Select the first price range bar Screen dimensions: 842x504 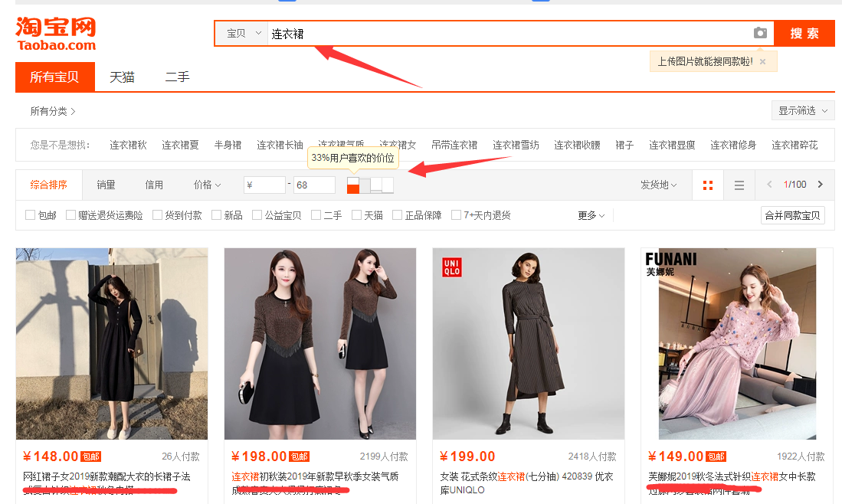pyautogui.click(x=352, y=185)
